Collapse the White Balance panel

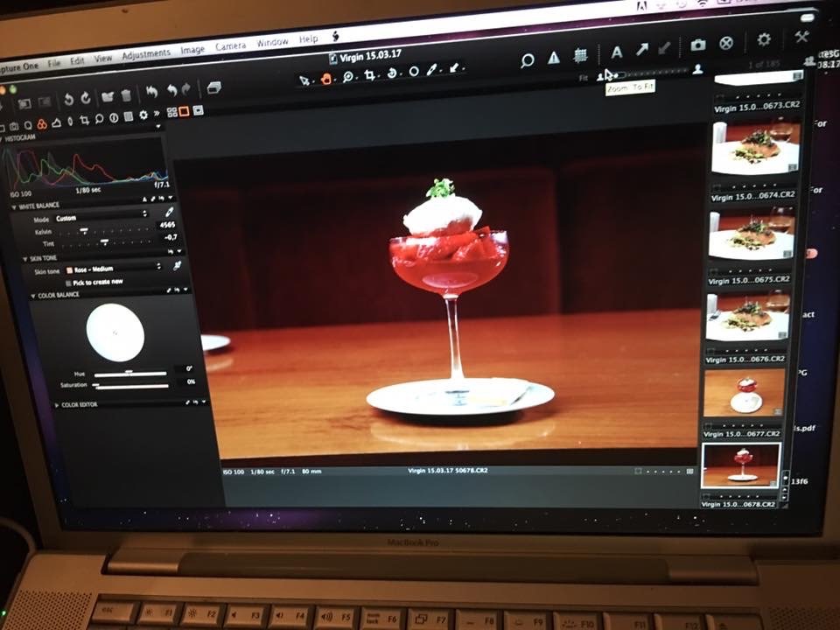click(14, 206)
